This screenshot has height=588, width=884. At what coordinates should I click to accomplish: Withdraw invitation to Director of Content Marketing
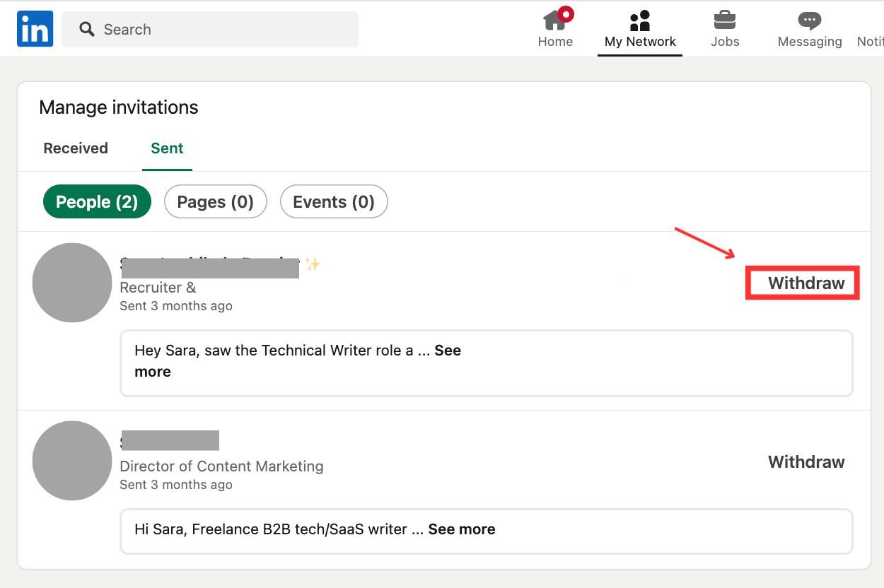coord(806,462)
